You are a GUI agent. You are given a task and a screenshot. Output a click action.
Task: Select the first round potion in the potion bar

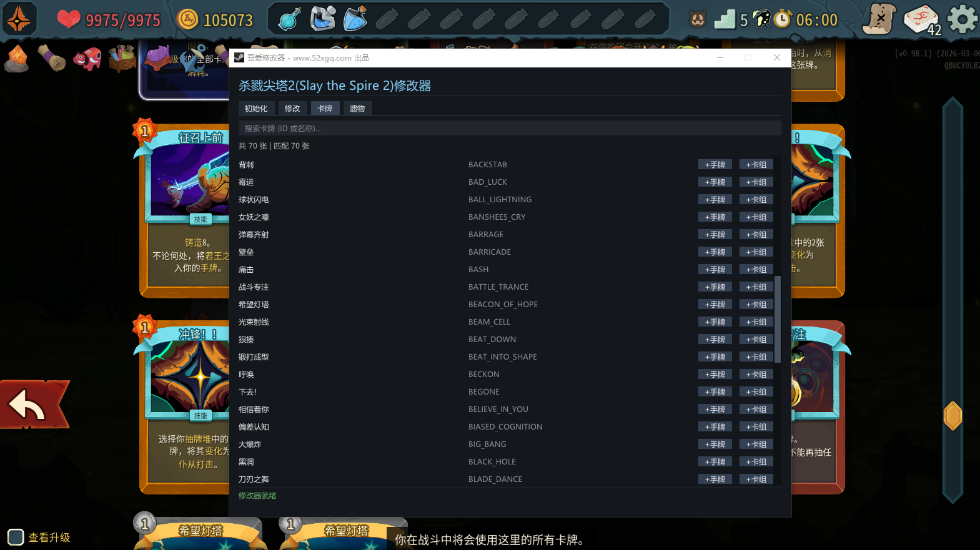coord(290,19)
